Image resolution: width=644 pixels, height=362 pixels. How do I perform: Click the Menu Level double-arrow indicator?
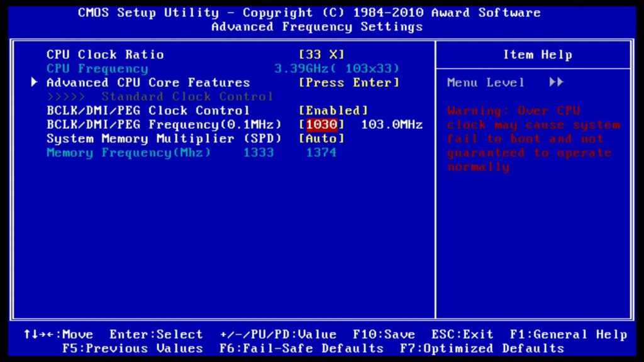(x=556, y=82)
